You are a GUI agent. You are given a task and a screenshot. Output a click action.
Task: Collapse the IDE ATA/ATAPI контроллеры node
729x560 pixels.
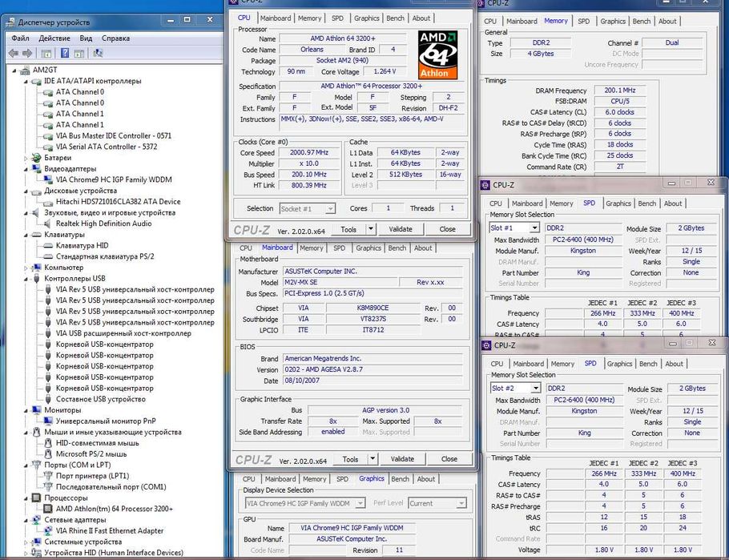click(26, 82)
